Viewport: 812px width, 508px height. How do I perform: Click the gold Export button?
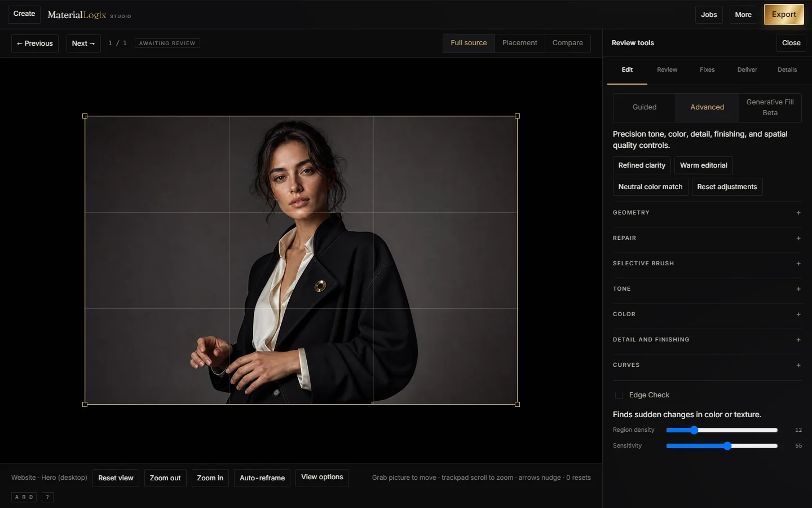pyautogui.click(x=784, y=15)
